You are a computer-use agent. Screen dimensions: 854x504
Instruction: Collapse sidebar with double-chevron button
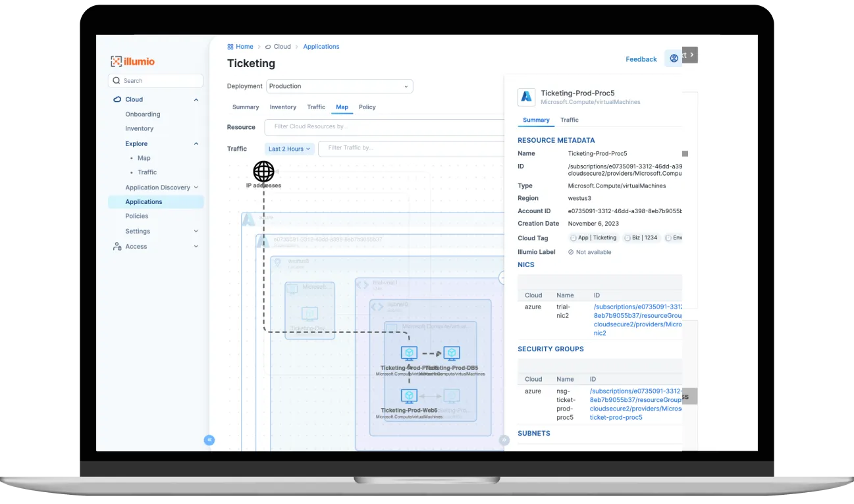(209, 440)
